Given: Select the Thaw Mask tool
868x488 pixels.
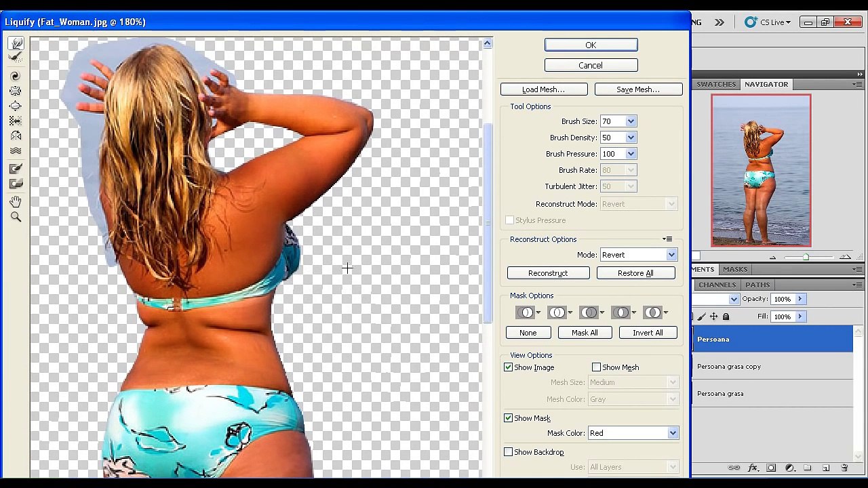Looking at the screenshot, I should [x=16, y=184].
